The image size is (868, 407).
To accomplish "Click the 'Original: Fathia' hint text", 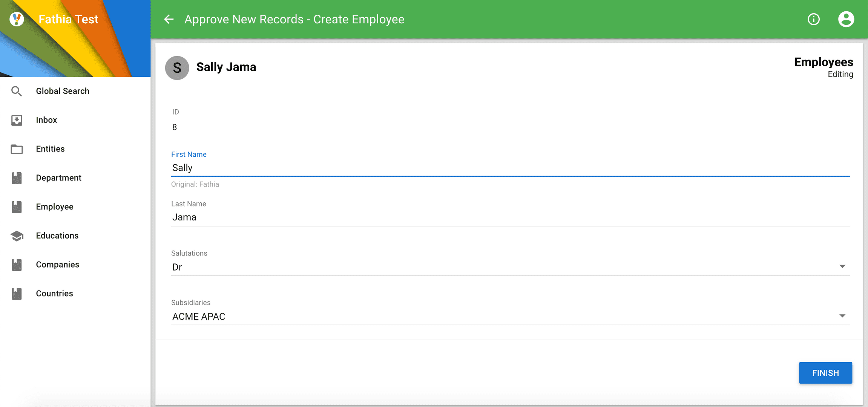I will 195,184.
